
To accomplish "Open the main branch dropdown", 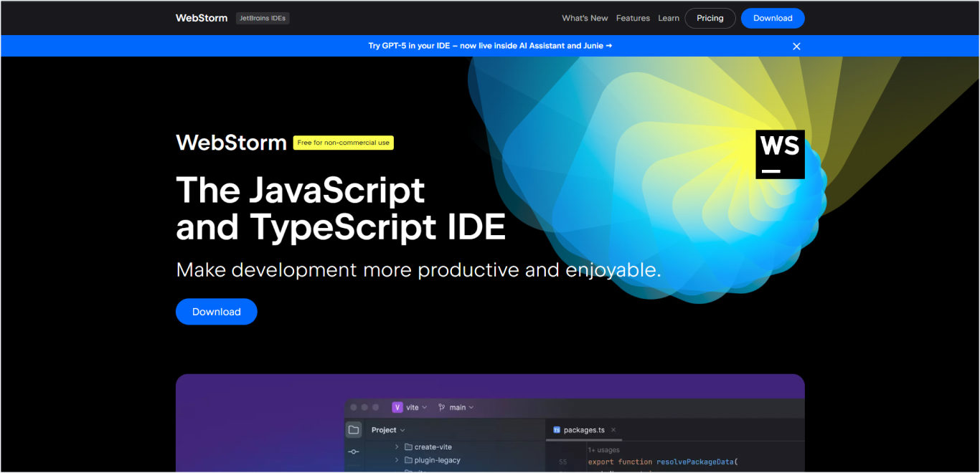I will coord(471,407).
